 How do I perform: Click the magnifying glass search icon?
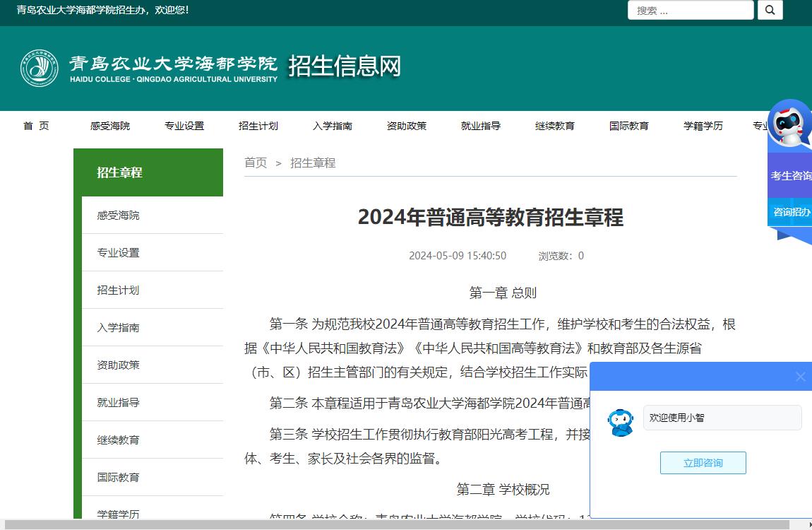click(x=770, y=10)
